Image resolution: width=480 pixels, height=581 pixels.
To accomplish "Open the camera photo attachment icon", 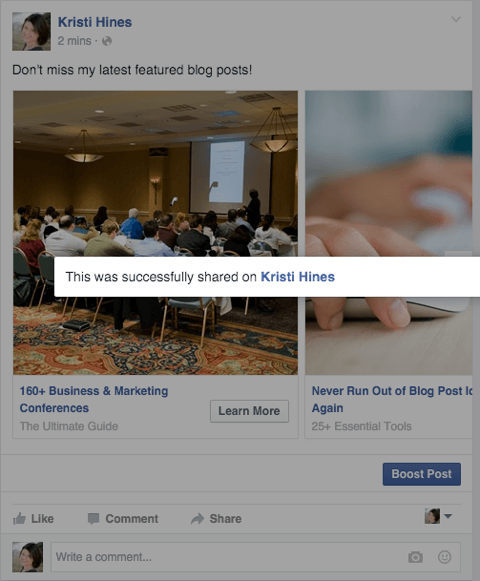I will click(x=415, y=557).
